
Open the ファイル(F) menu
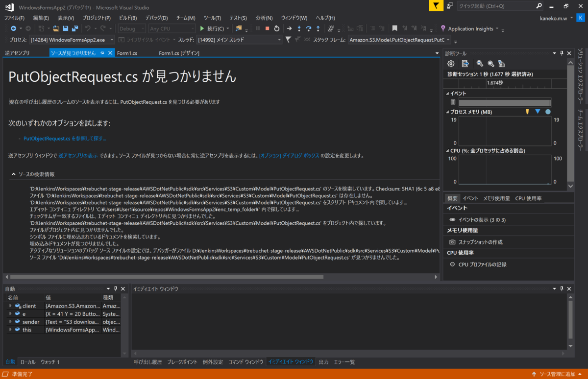click(14, 18)
